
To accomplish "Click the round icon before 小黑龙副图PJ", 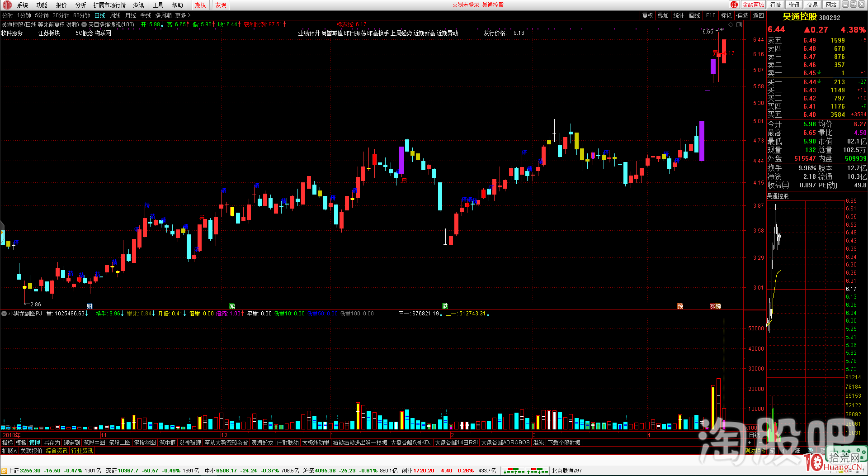I will point(4,314).
